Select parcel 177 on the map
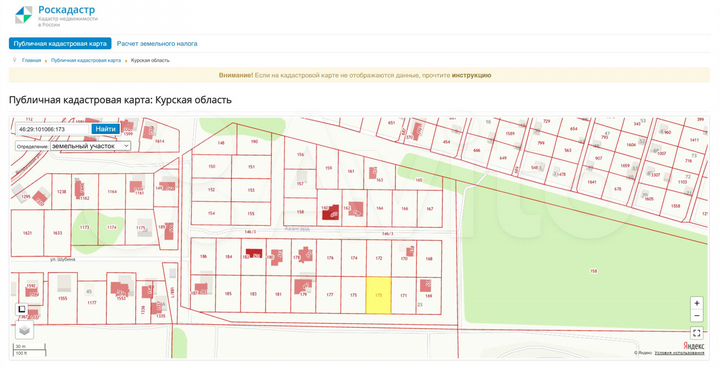Image resolution: width=720 pixels, height=368 pixels. pyautogui.click(x=330, y=294)
